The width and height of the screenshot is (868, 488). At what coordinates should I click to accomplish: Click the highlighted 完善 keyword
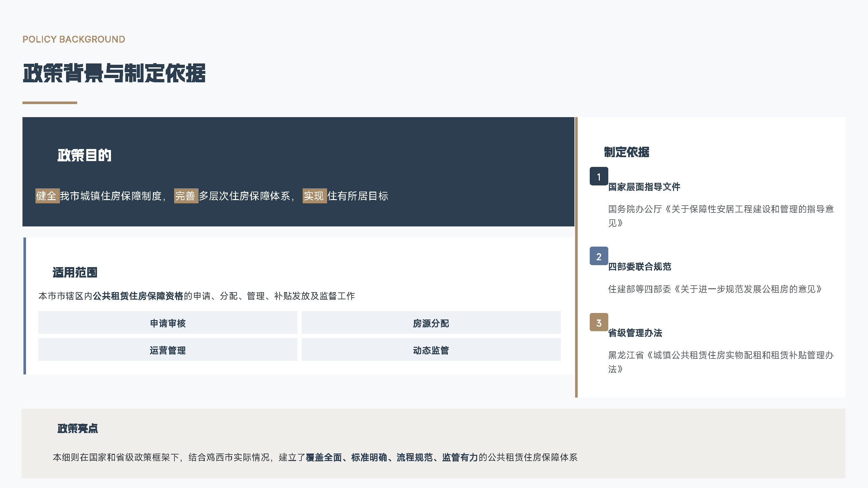point(186,196)
